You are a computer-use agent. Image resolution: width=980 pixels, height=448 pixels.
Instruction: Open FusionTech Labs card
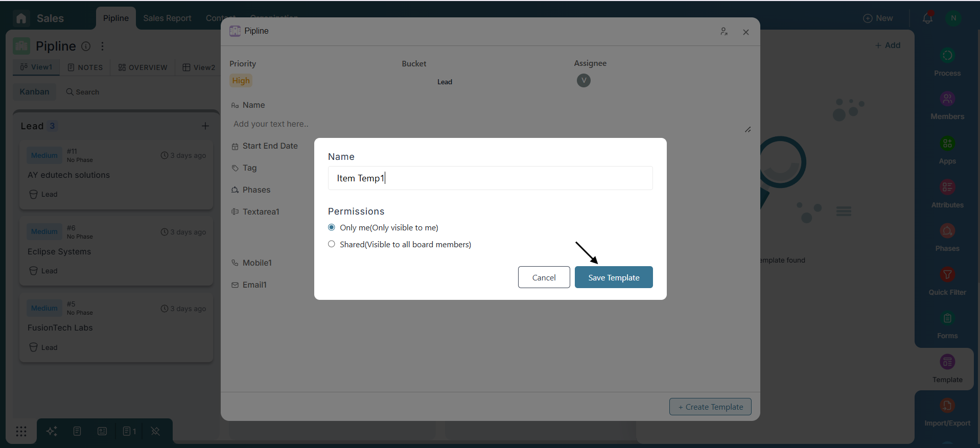[x=116, y=327]
